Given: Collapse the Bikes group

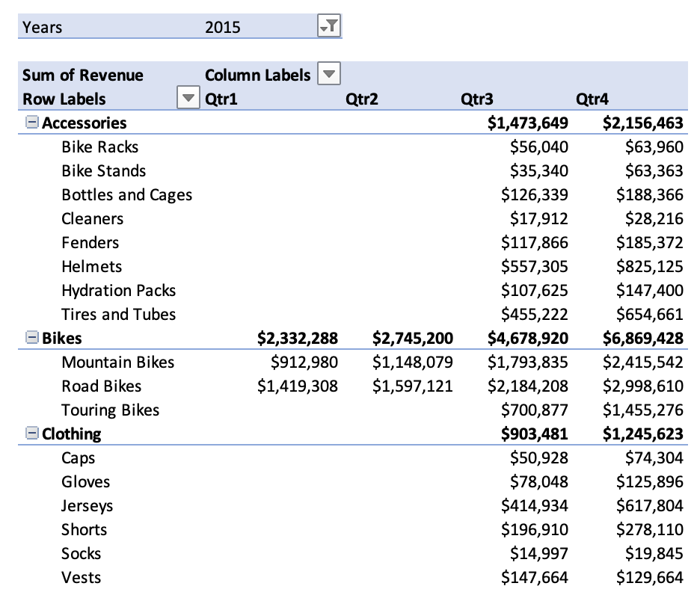Looking at the screenshot, I should pos(31,337).
